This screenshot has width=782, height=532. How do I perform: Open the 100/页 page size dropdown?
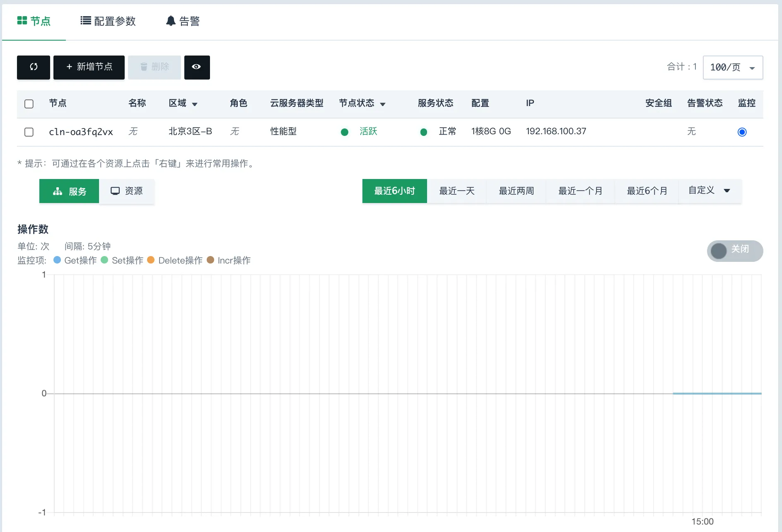click(733, 67)
